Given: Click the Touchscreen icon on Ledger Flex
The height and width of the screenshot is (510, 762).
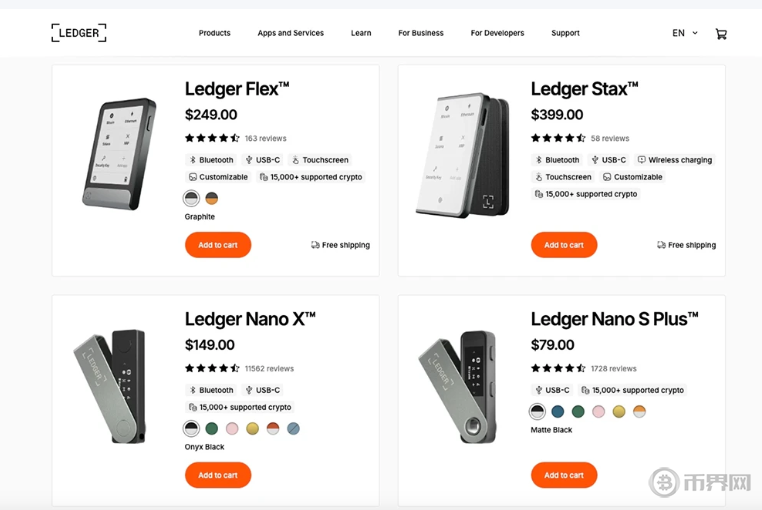Looking at the screenshot, I should [296, 160].
